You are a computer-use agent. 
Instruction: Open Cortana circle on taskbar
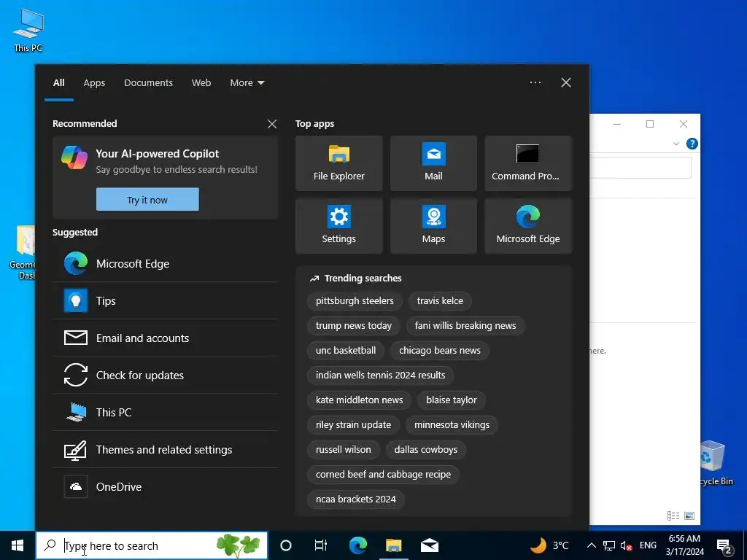click(285, 545)
